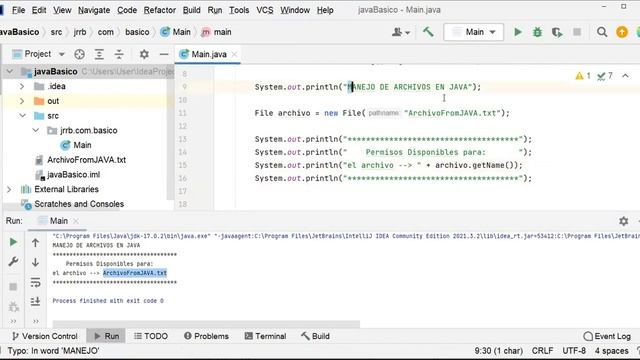The height and width of the screenshot is (360, 640).
Task: Open Search Everywhere magnifier
Action: (602, 32)
